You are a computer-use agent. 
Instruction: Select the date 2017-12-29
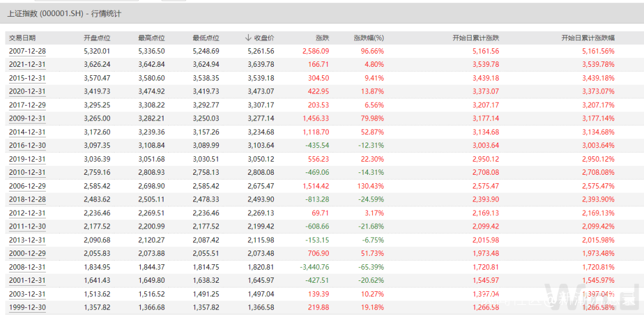click(27, 105)
